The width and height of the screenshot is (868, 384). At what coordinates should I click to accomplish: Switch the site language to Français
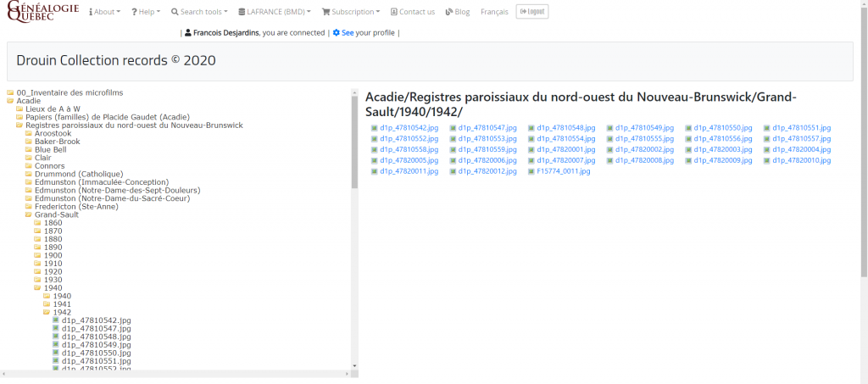494,12
